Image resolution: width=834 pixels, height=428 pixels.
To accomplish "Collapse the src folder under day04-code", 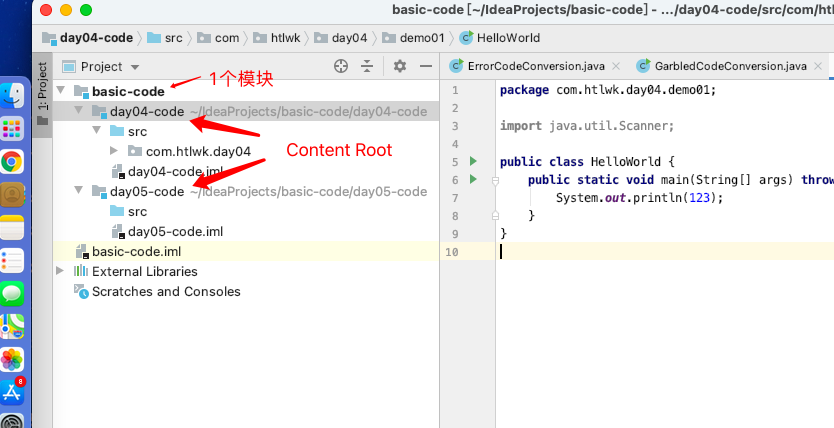I will point(97,130).
